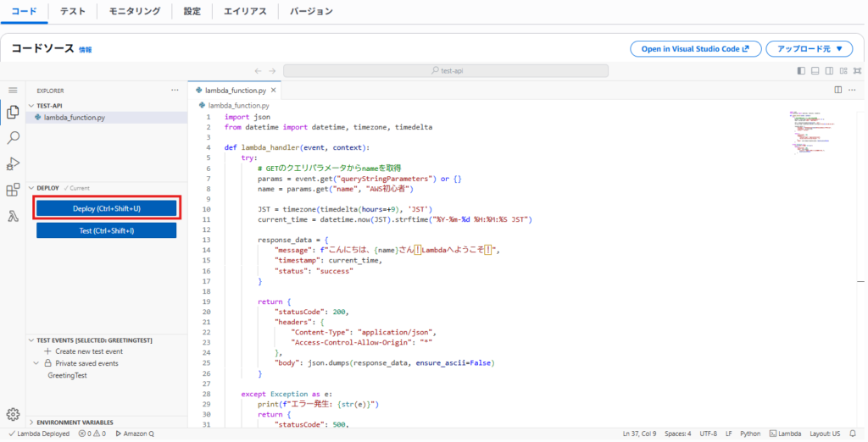Open the Search view magnifier icon

(13, 138)
